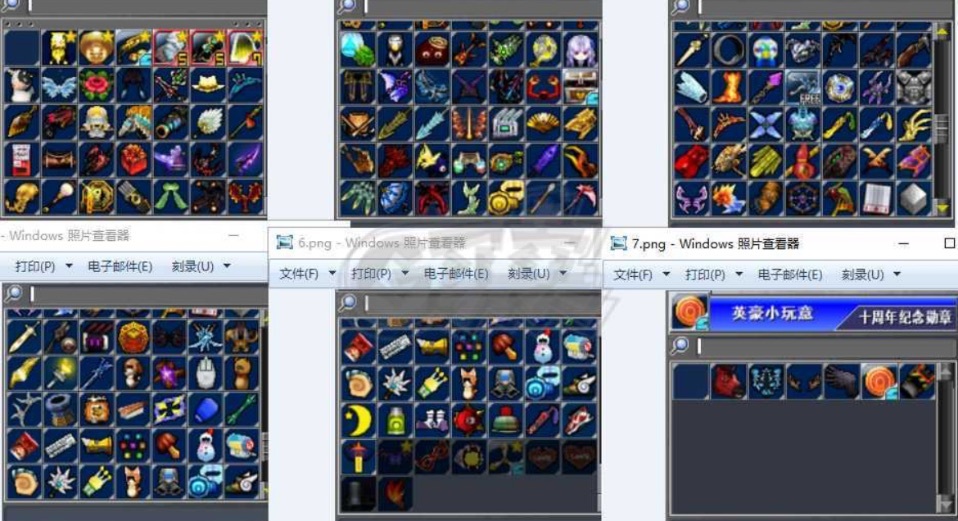The height and width of the screenshot is (521, 958).
Task: Choose the green ribbon bow item
Action: (x=170, y=197)
